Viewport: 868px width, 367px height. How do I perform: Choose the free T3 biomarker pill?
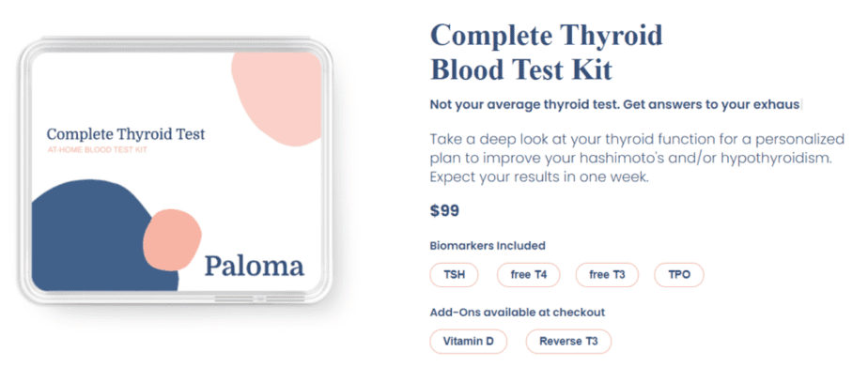point(607,275)
